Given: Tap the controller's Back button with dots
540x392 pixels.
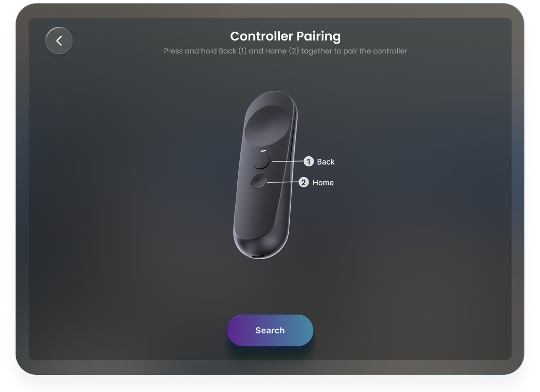Looking at the screenshot, I should click(x=262, y=161).
